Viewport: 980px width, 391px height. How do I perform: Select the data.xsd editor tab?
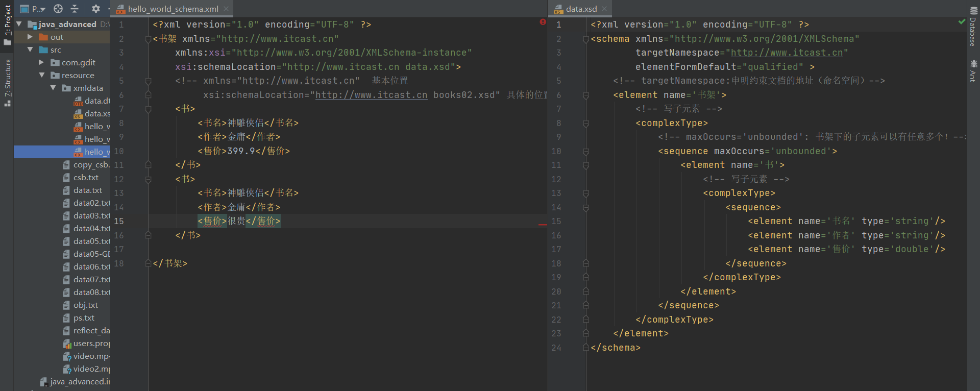pos(581,9)
